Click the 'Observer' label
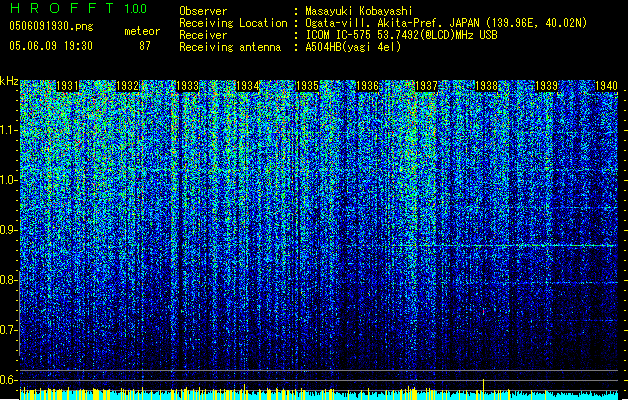629x400 pixels. [203, 11]
